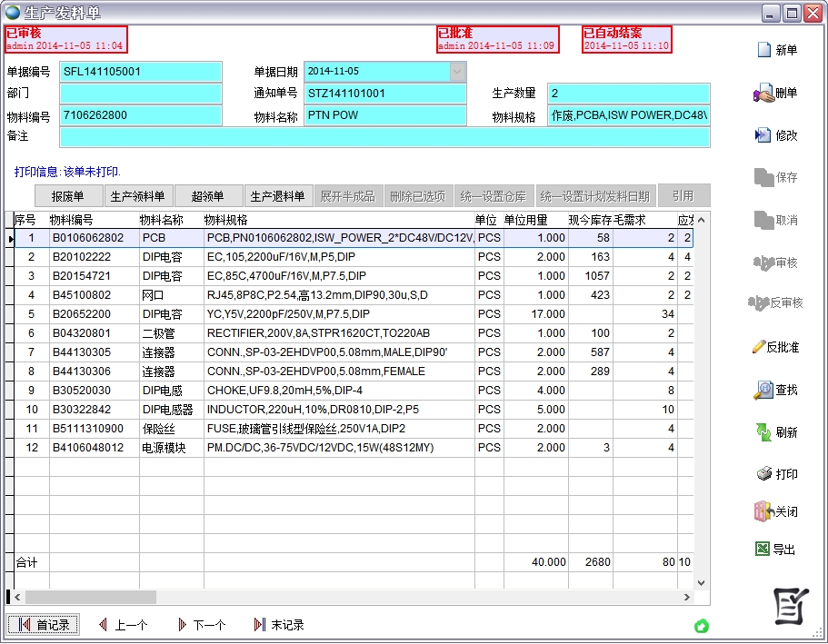Click the 生产退料单 button
Image resolution: width=828 pixels, height=644 pixels.
coord(277,196)
